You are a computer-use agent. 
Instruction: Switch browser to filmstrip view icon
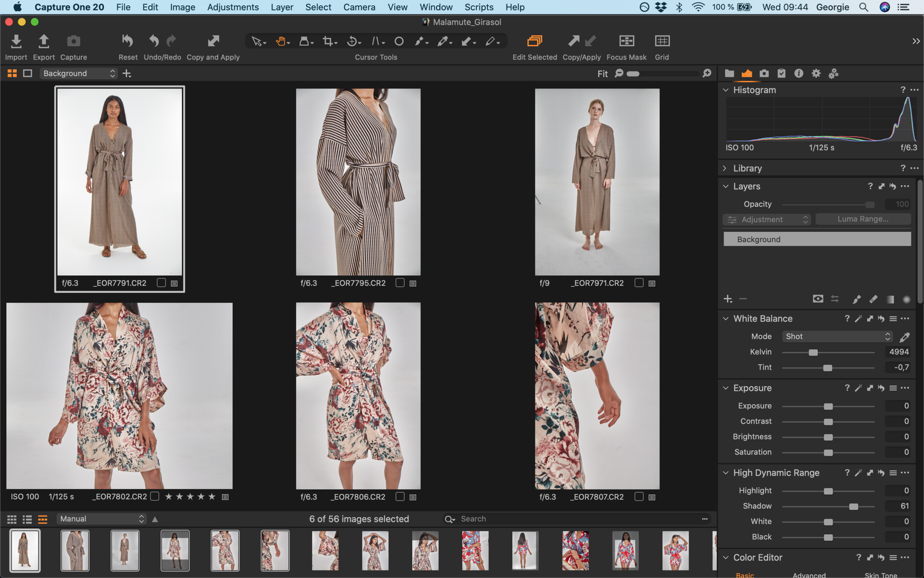[x=43, y=519]
